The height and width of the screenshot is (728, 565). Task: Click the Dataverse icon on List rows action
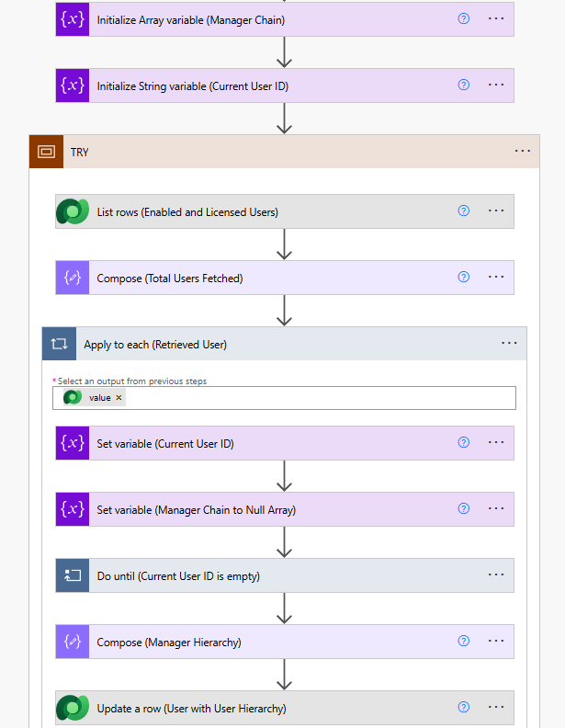(x=73, y=211)
